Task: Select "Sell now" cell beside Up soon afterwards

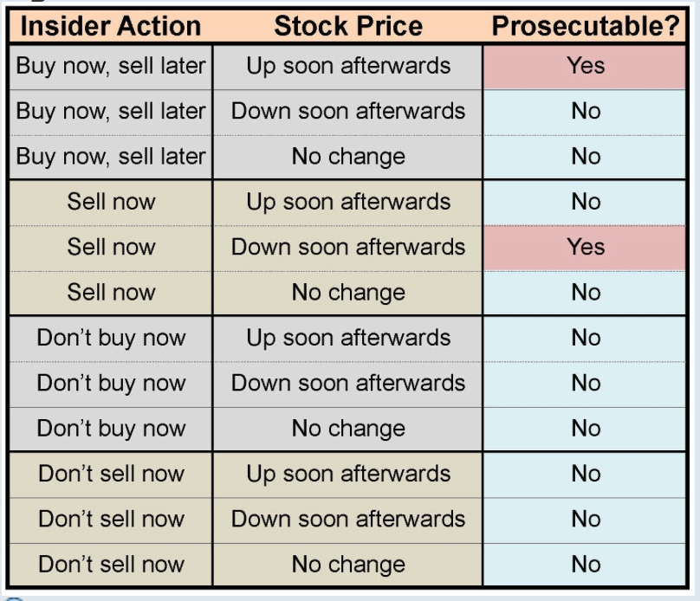Action: point(111,202)
